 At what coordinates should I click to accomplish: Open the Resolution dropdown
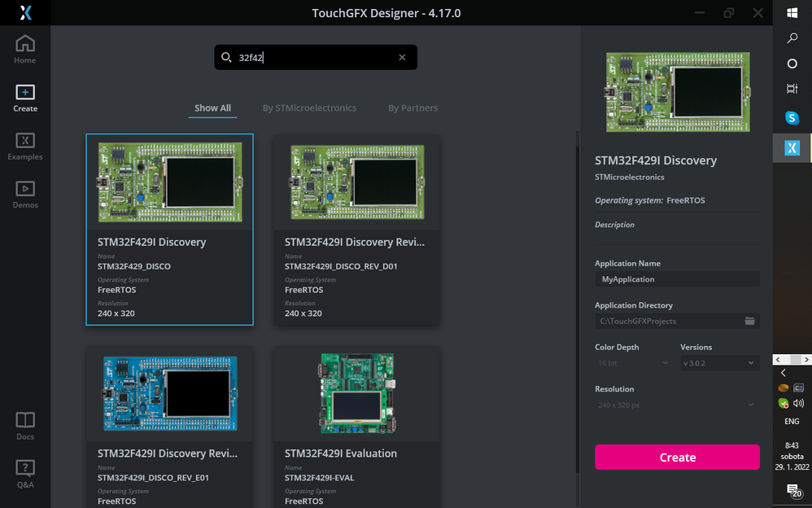pos(677,405)
